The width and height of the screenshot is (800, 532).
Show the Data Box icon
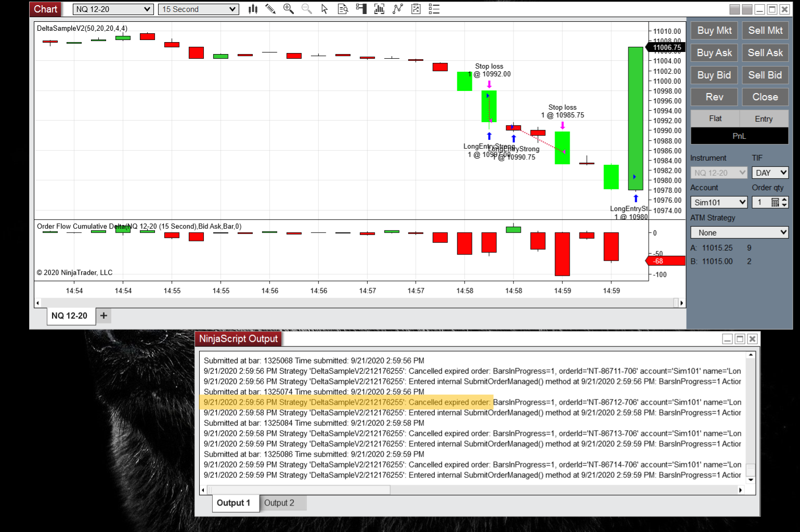tap(343, 9)
